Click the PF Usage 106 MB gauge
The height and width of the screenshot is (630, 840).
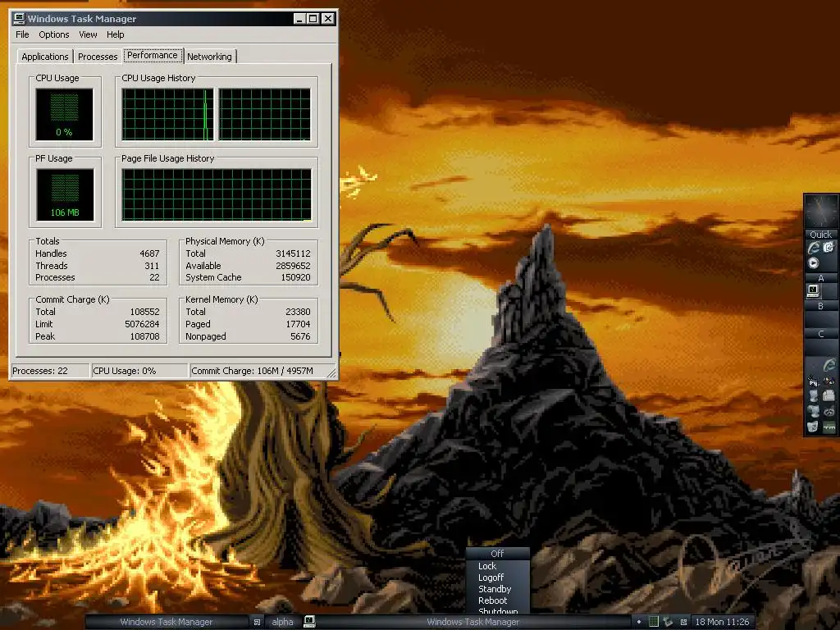pos(65,195)
